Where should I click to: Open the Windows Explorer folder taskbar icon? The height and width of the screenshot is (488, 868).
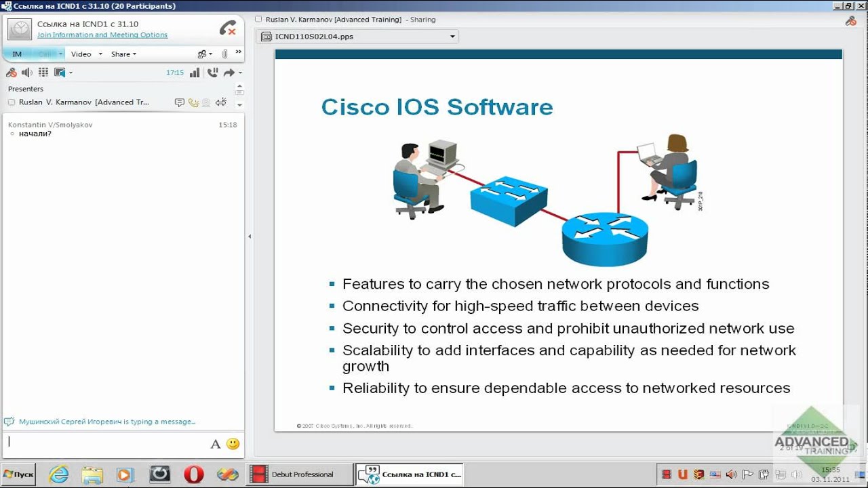(92, 474)
